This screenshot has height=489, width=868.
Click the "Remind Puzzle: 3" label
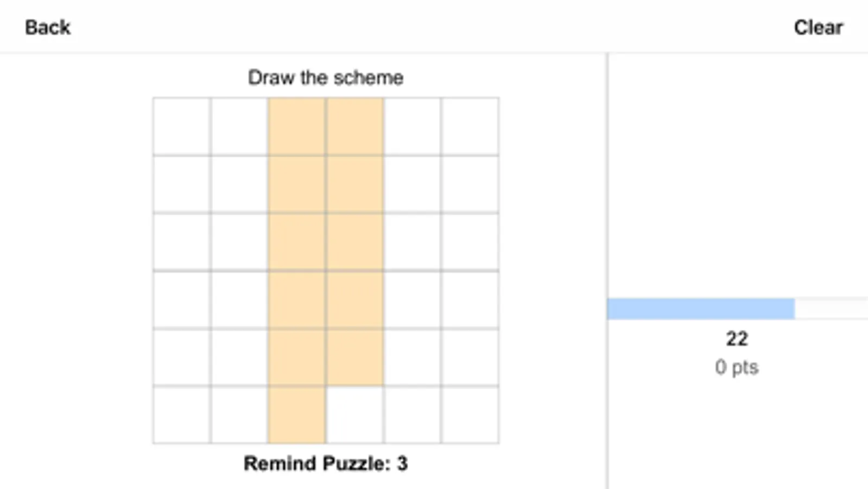[325, 463]
